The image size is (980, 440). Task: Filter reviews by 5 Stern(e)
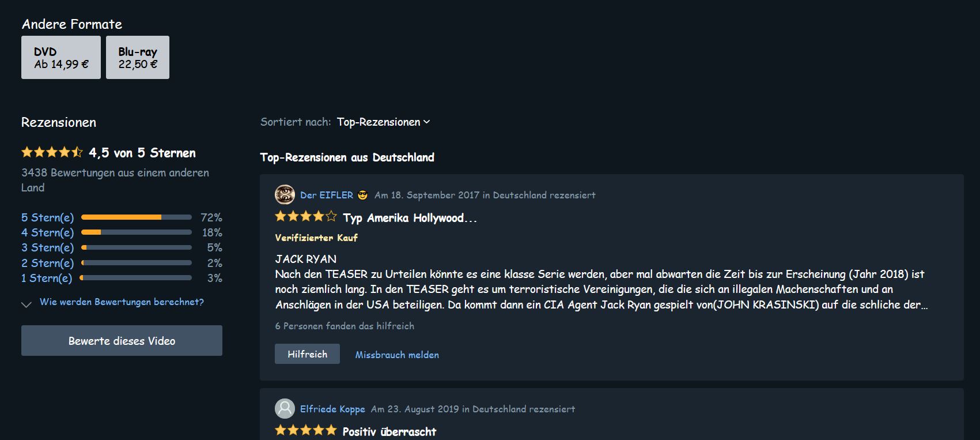point(122,217)
